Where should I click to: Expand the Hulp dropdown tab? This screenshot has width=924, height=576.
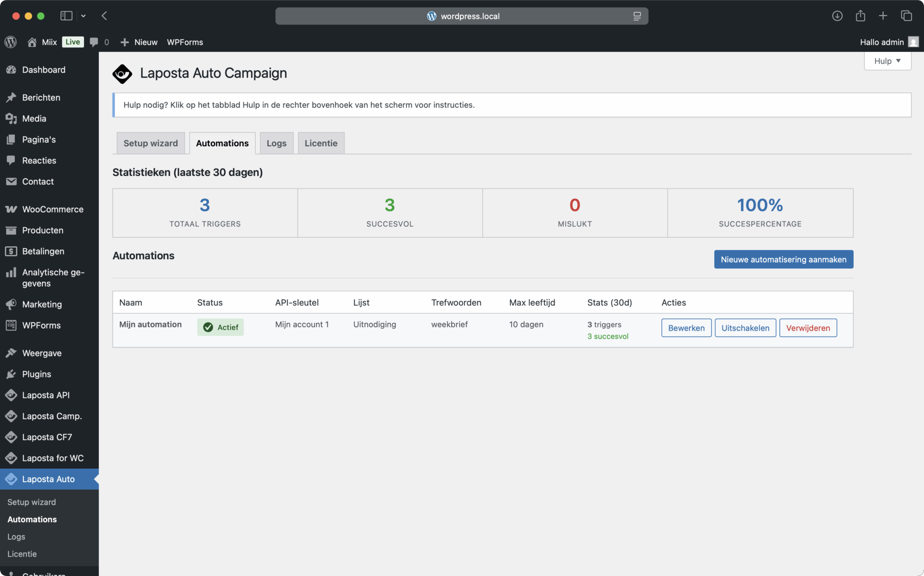point(887,61)
